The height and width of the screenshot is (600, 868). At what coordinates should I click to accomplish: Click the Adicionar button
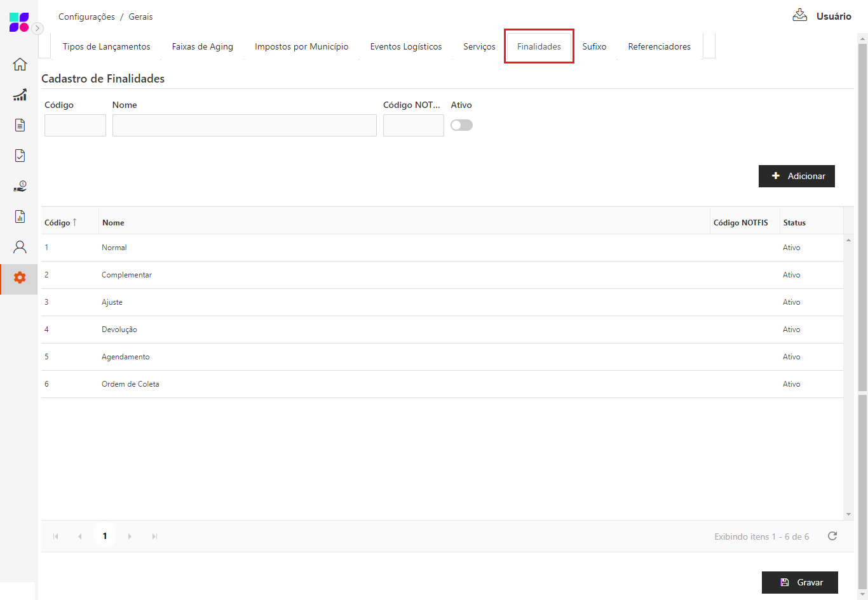pyautogui.click(x=796, y=176)
